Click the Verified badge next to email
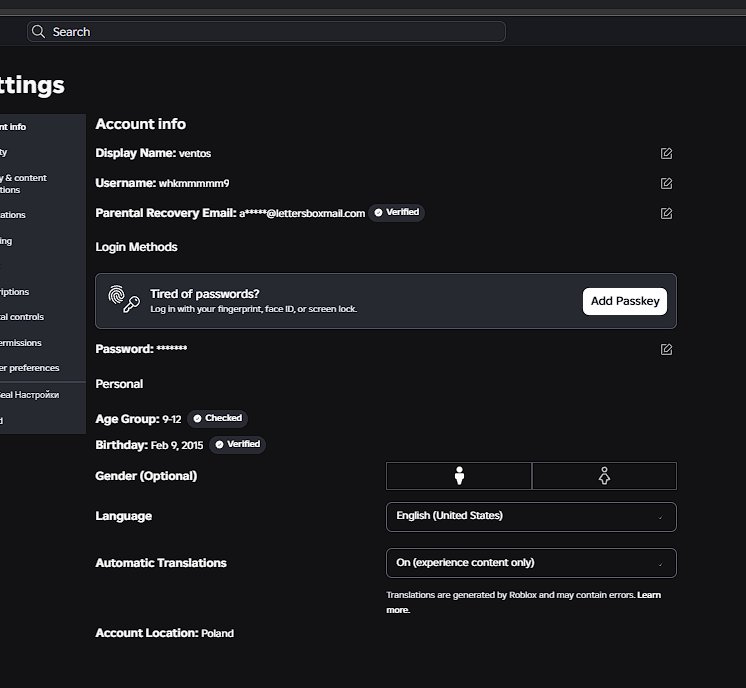This screenshot has width=746, height=688. pos(396,212)
